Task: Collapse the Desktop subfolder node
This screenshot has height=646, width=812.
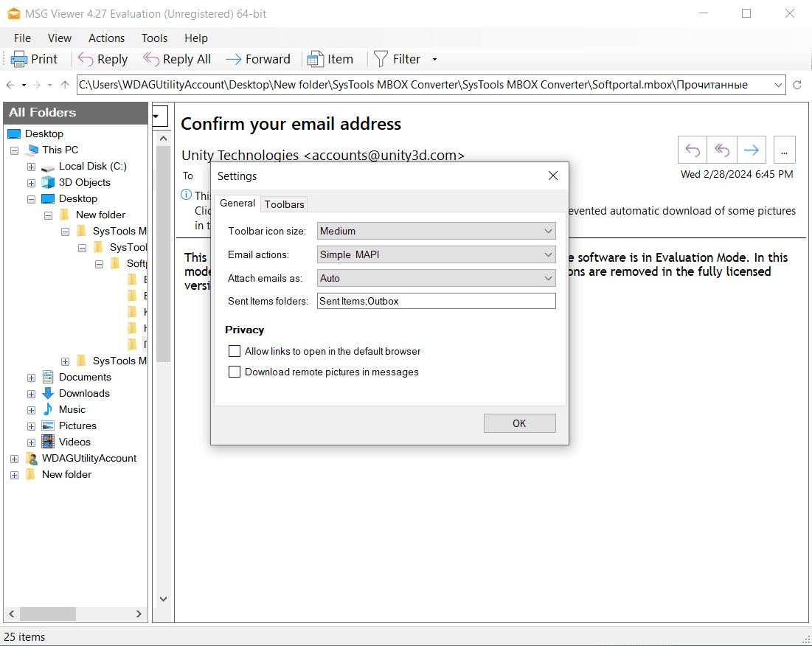Action: (x=31, y=199)
